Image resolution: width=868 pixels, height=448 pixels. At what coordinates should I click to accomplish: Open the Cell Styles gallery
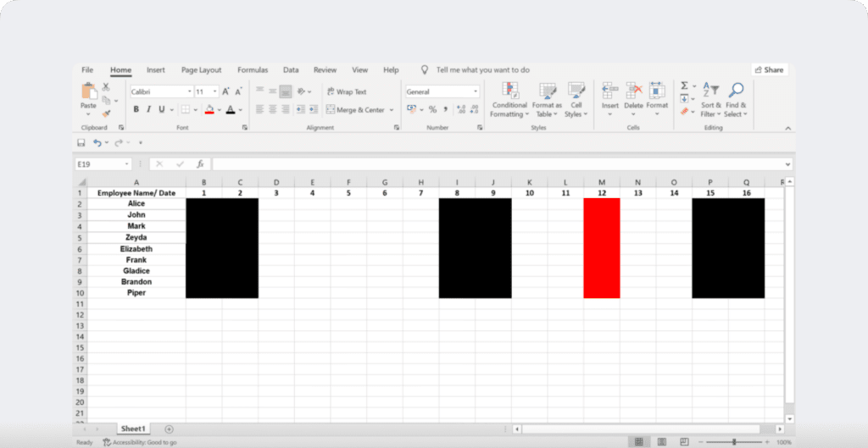576,91
